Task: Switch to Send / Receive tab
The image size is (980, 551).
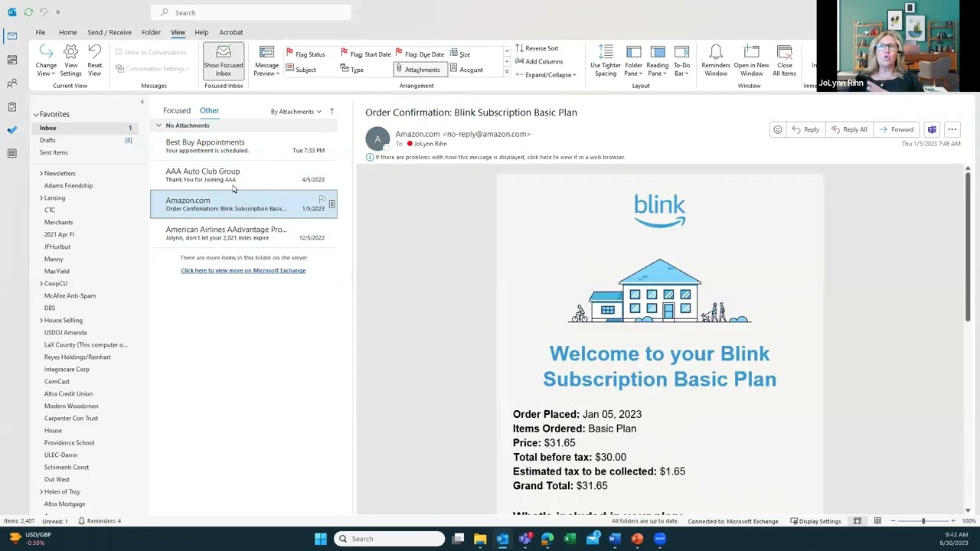Action: tap(109, 32)
